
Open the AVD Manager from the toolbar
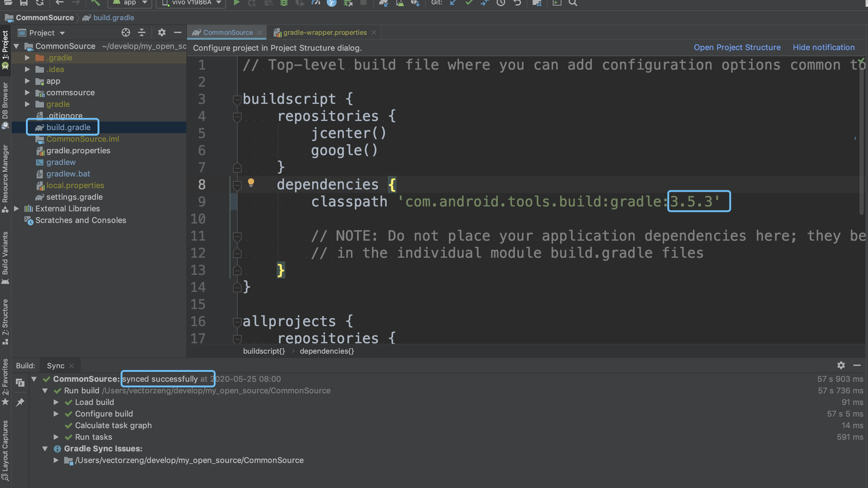[x=400, y=3]
